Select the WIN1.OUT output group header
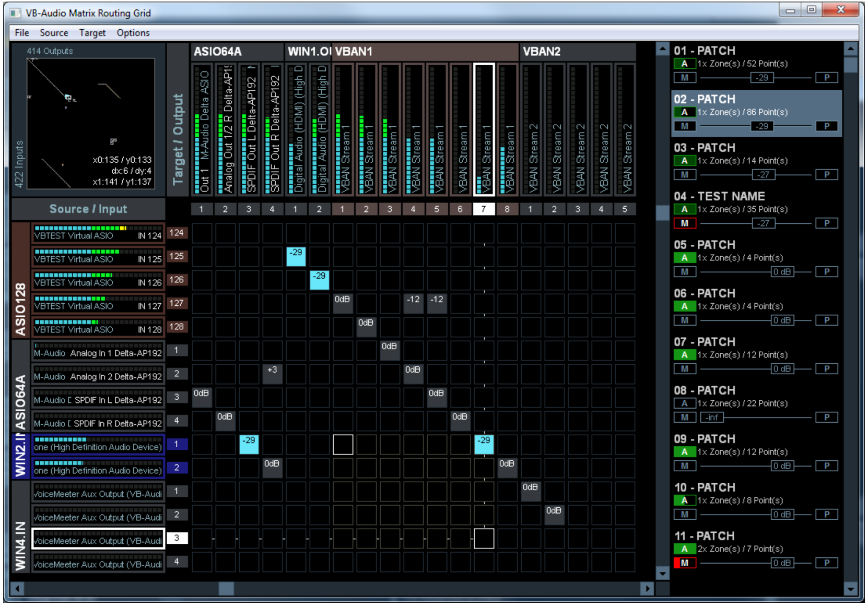 click(308, 52)
